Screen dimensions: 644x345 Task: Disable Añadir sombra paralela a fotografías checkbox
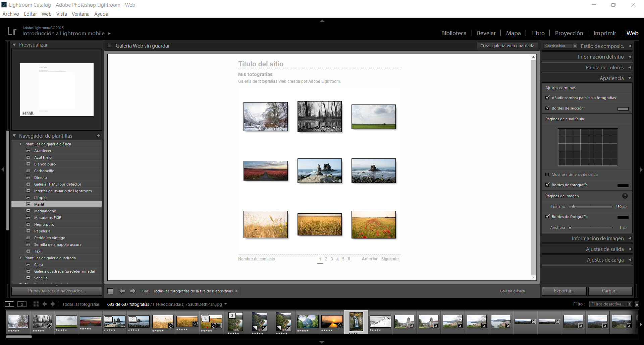click(x=548, y=98)
